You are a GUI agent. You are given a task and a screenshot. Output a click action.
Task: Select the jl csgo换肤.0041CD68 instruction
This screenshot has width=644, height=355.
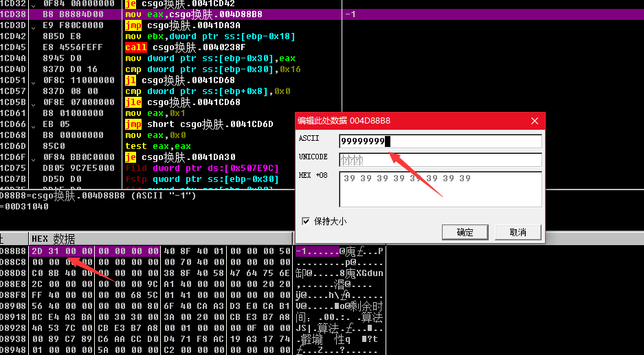pos(180,80)
